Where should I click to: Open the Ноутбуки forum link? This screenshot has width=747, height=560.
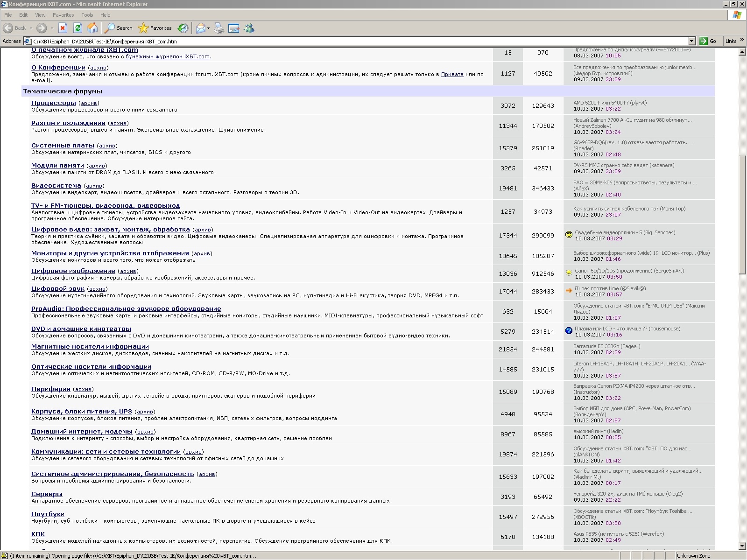tap(48, 514)
